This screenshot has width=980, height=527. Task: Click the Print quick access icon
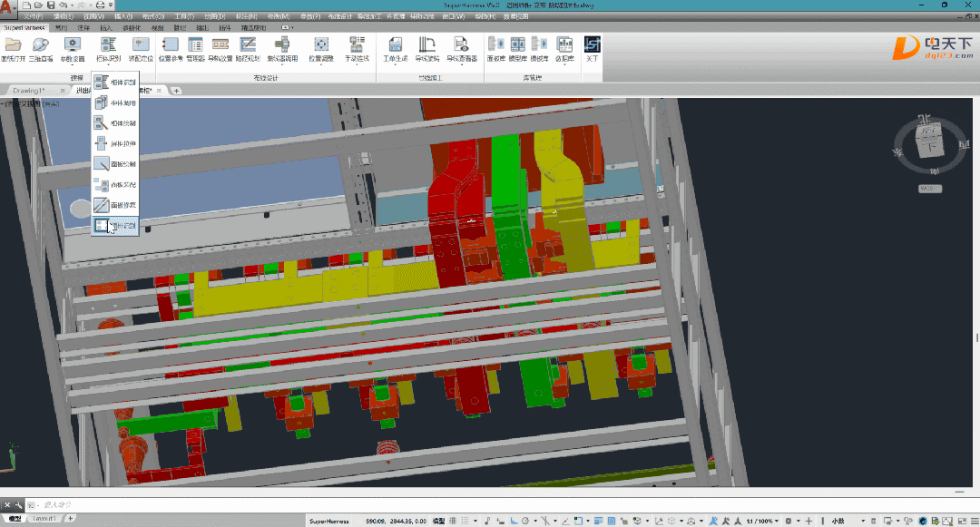[x=100, y=5]
